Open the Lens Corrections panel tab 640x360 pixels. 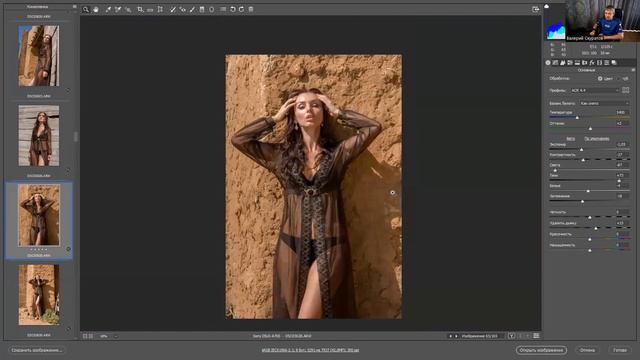point(584,62)
